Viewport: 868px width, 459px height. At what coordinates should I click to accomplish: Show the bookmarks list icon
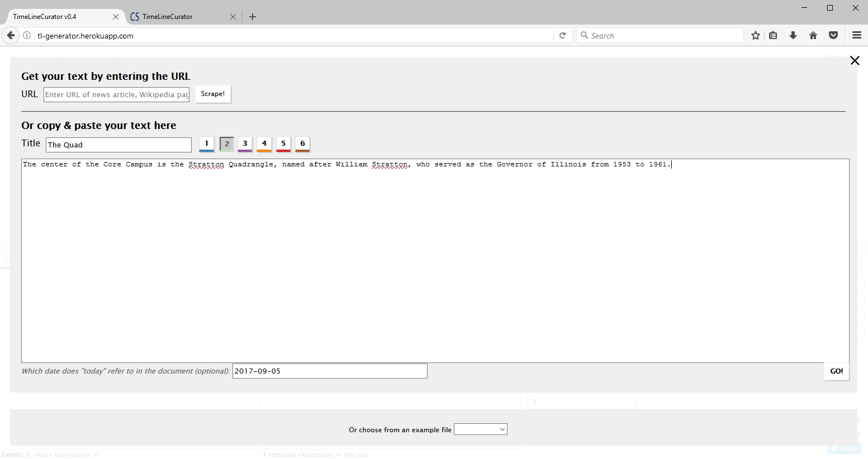773,36
